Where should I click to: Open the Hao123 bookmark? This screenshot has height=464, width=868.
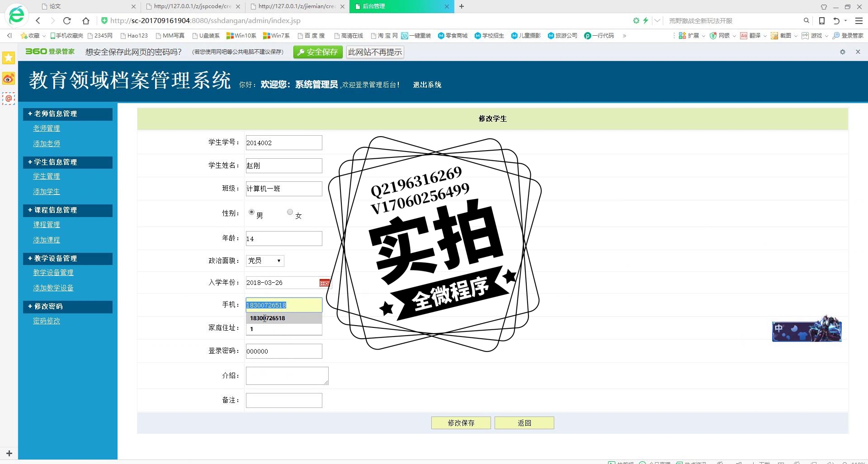(134, 35)
